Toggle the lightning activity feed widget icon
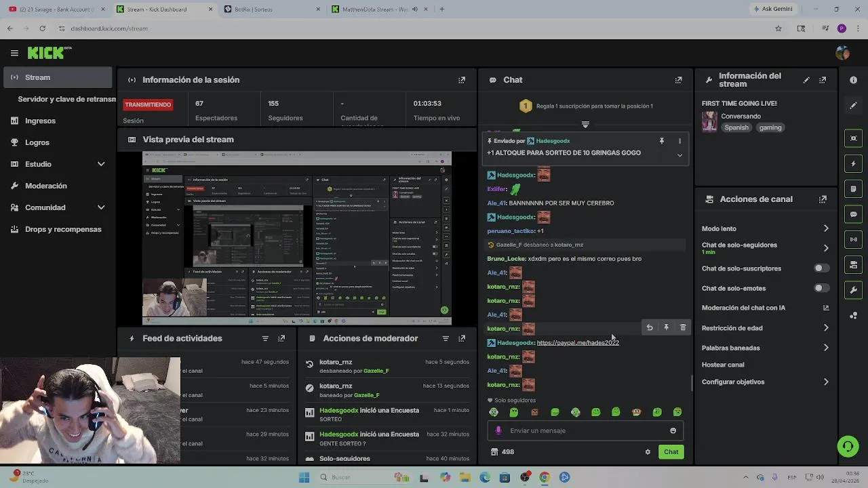The width and height of the screenshot is (868, 488). [x=853, y=164]
